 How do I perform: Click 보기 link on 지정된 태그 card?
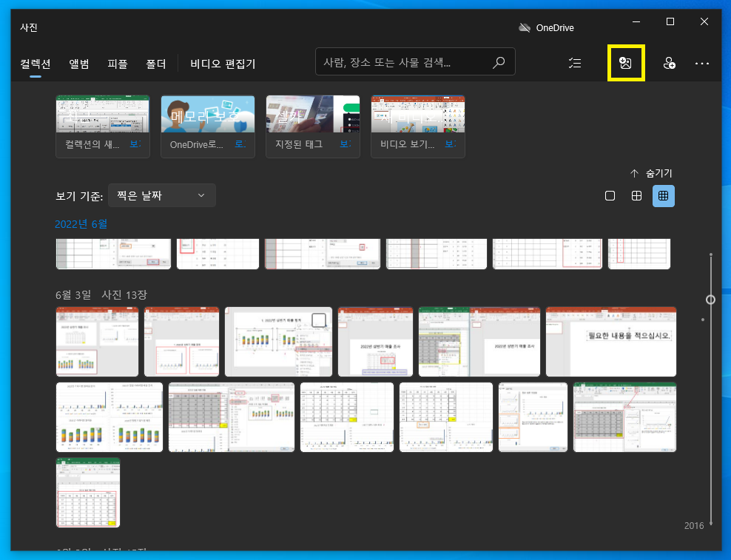[346, 144]
